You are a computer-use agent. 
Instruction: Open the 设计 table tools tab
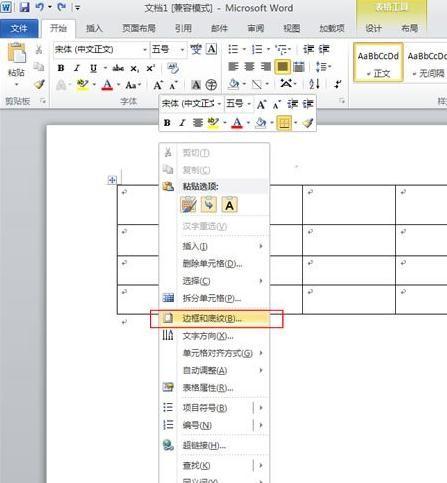coord(373,28)
